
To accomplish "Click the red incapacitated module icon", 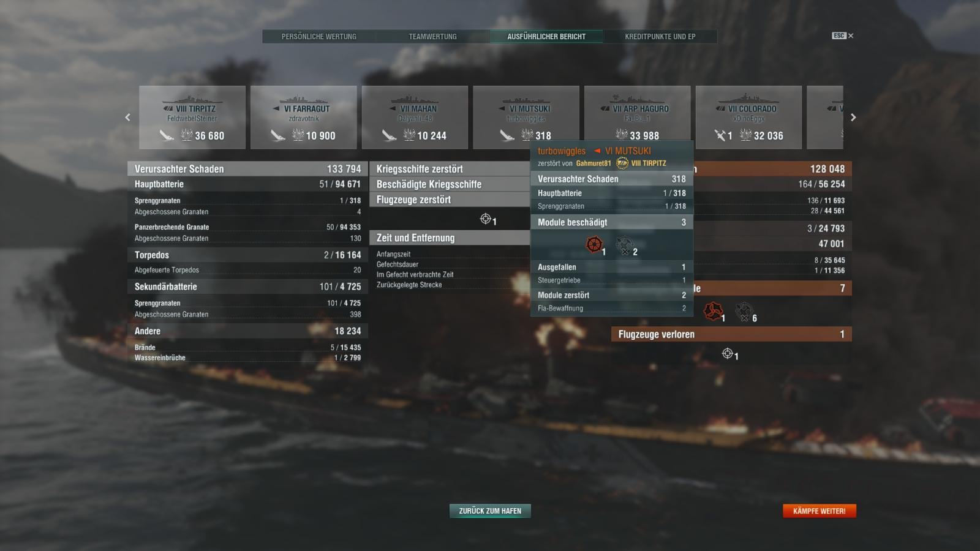I will coord(713,311).
